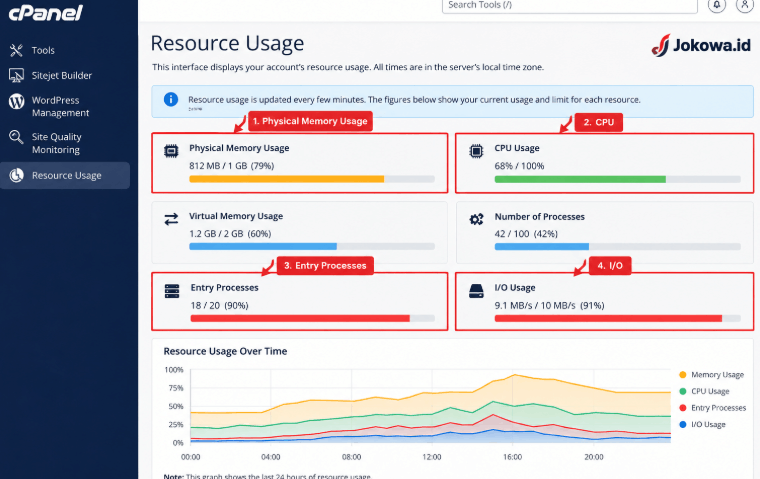Click the '18 / 20 (90%)' value
The height and width of the screenshot is (479, 760).
(x=220, y=305)
